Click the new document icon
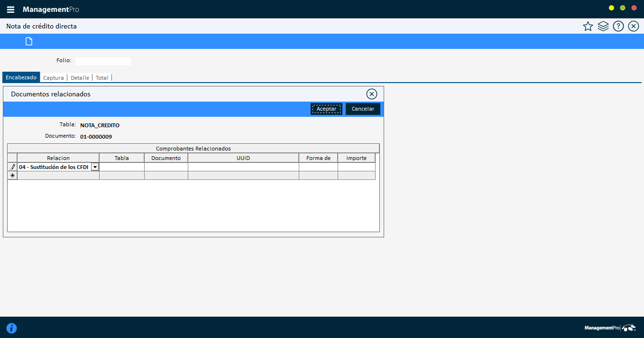Screen dimensions: 644x338 29,41
